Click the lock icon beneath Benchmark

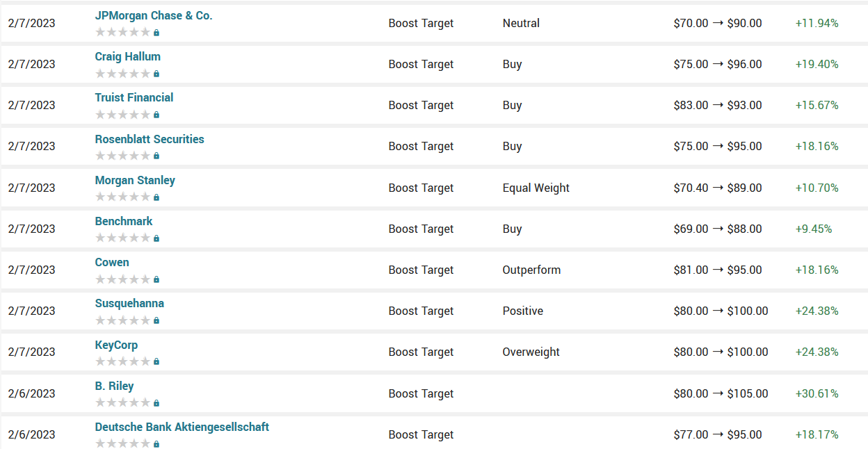pyautogui.click(x=156, y=238)
